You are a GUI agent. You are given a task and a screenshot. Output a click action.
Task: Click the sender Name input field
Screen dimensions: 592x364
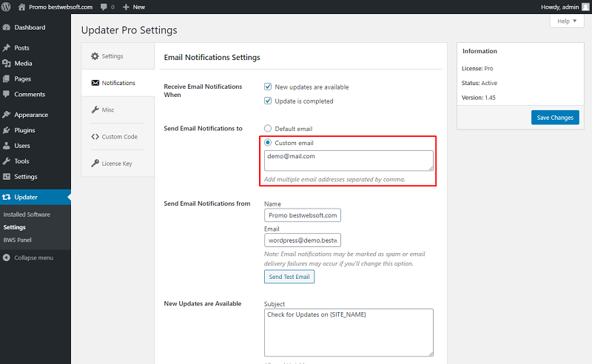[x=303, y=215]
